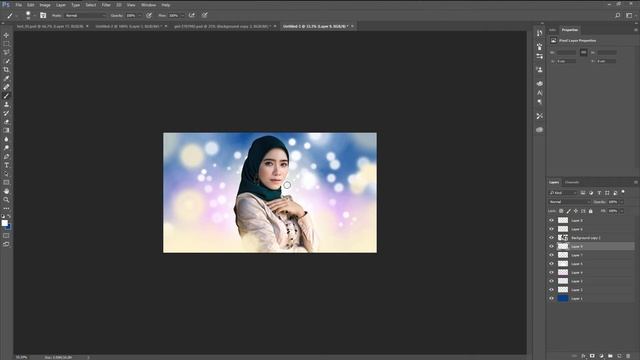Open the layer Fill arrow
The height and width of the screenshot is (360, 640).
click(x=621, y=211)
